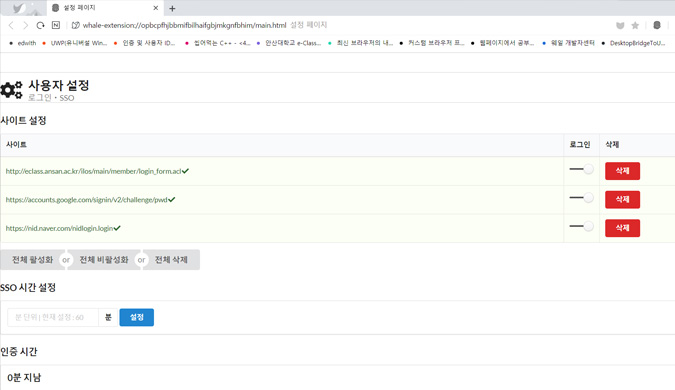Click checkmark next to nid.naver.com URL
The height and width of the screenshot is (390, 675).
(117, 228)
